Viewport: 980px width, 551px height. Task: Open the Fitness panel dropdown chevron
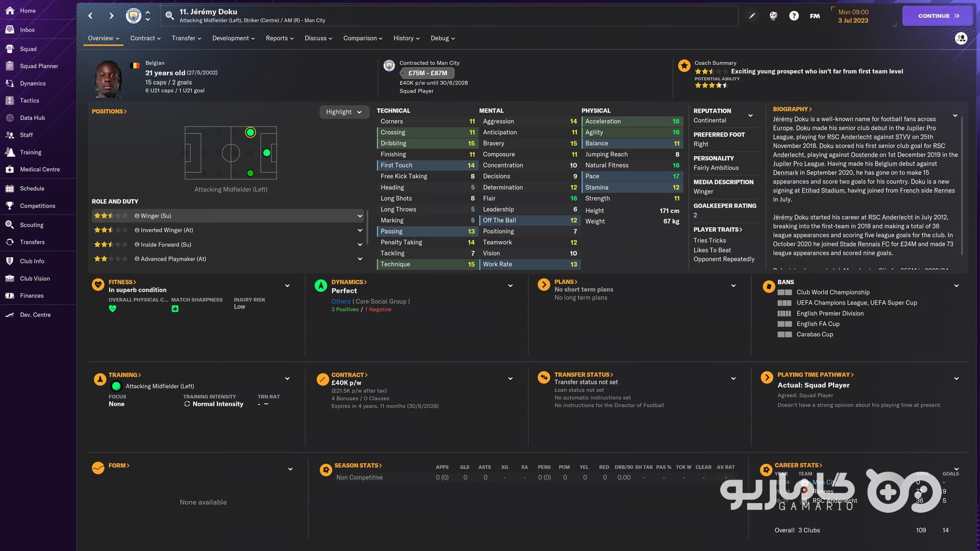click(287, 286)
